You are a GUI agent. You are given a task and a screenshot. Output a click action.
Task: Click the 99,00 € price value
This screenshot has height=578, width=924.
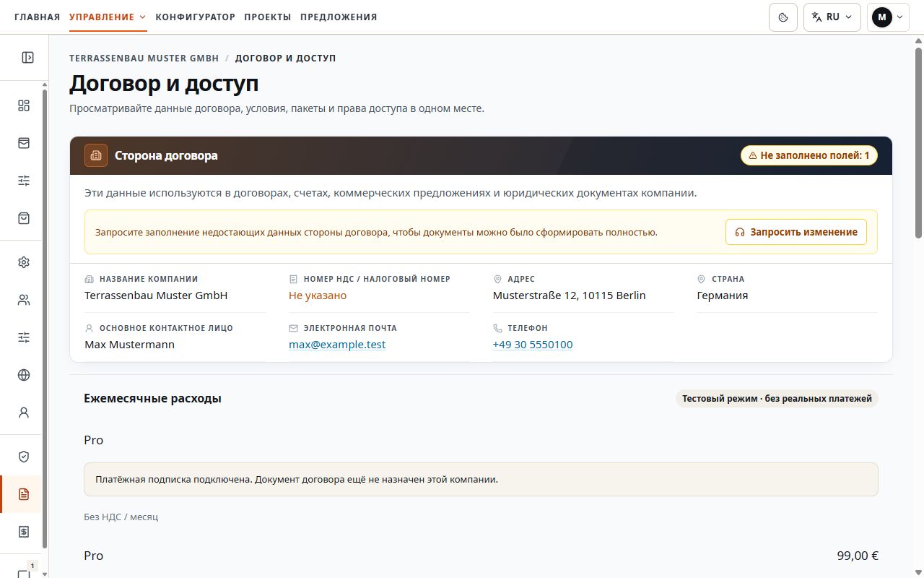[858, 556]
